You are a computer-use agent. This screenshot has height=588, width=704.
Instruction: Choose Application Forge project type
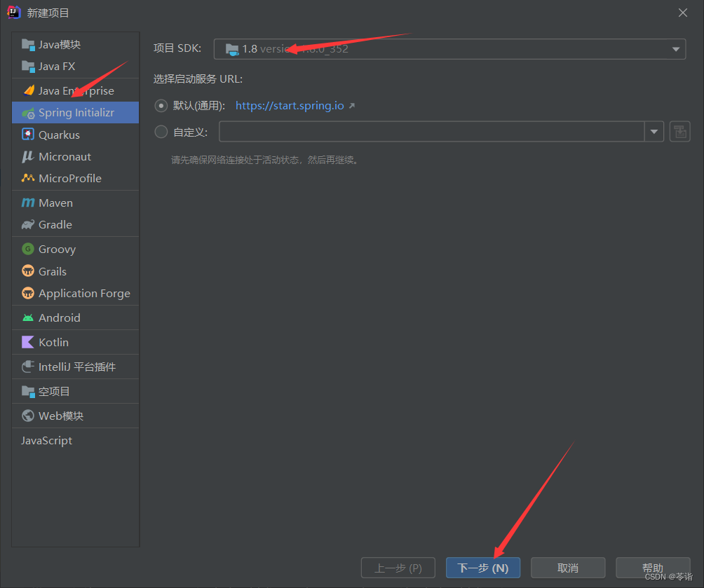76,293
